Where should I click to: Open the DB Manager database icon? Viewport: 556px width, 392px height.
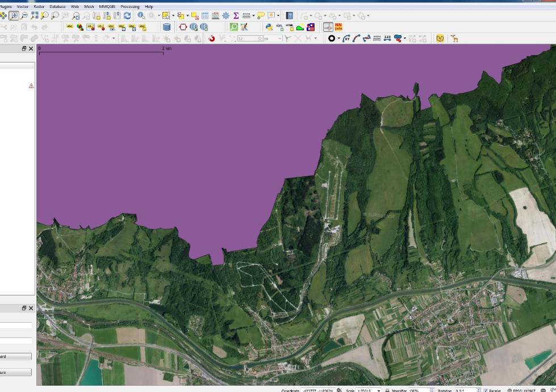[166, 27]
